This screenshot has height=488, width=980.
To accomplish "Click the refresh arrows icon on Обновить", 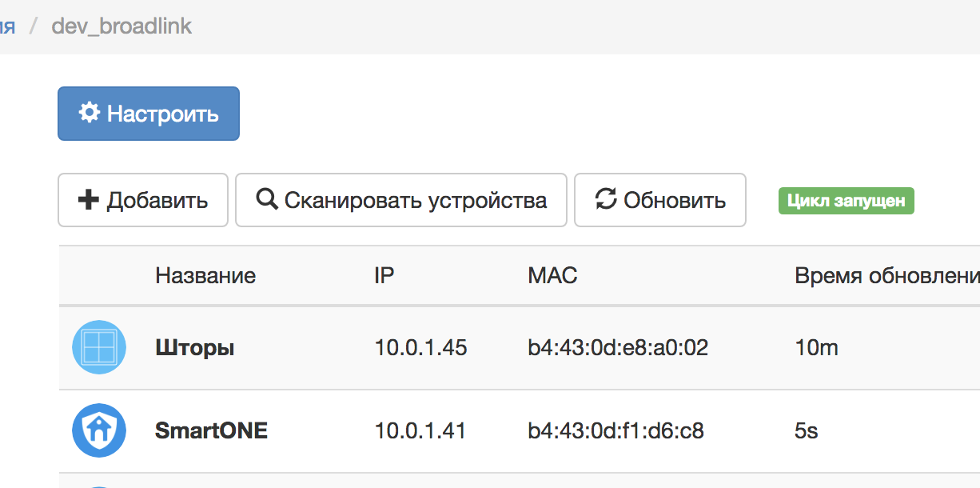I will pyautogui.click(x=607, y=200).
